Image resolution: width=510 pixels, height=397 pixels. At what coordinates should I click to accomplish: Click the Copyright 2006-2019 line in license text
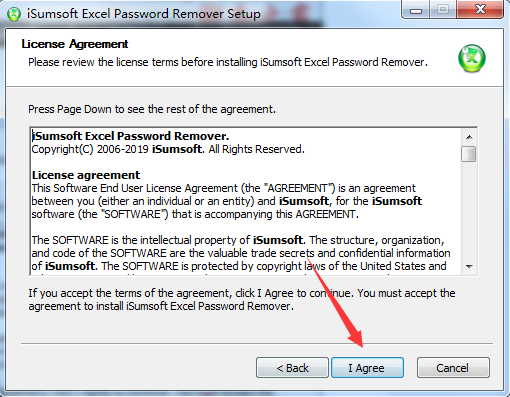(168, 149)
